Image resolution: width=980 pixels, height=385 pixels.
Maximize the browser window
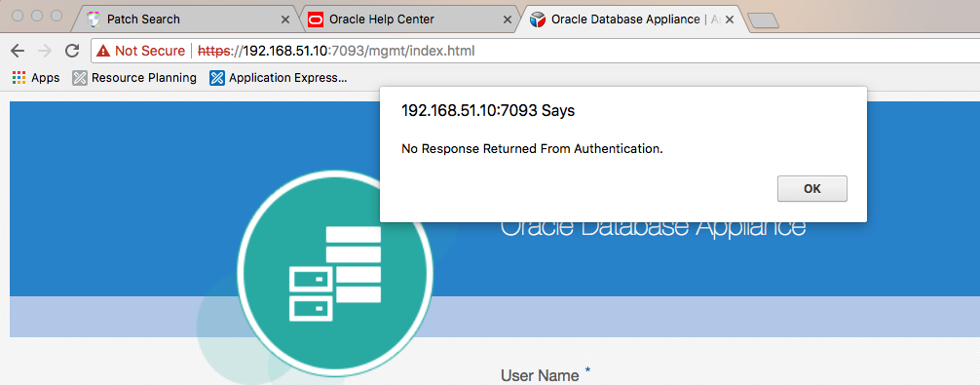pyautogui.click(x=57, y=16)
